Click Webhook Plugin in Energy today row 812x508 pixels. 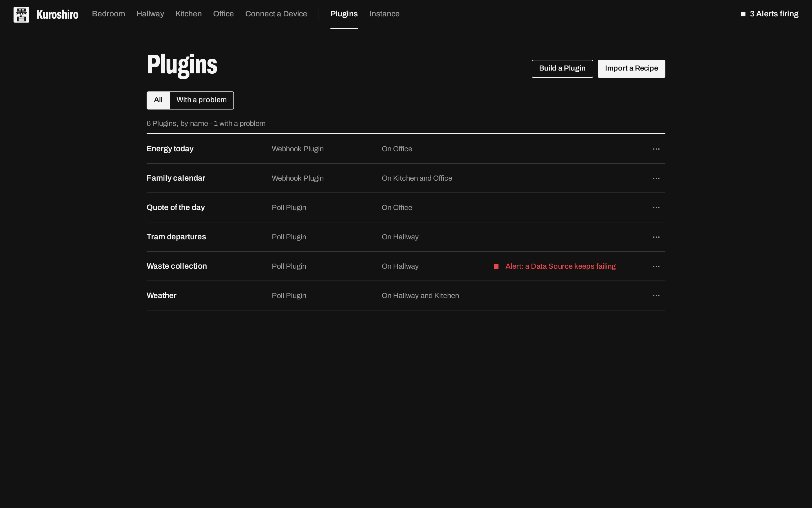(297, 149)
